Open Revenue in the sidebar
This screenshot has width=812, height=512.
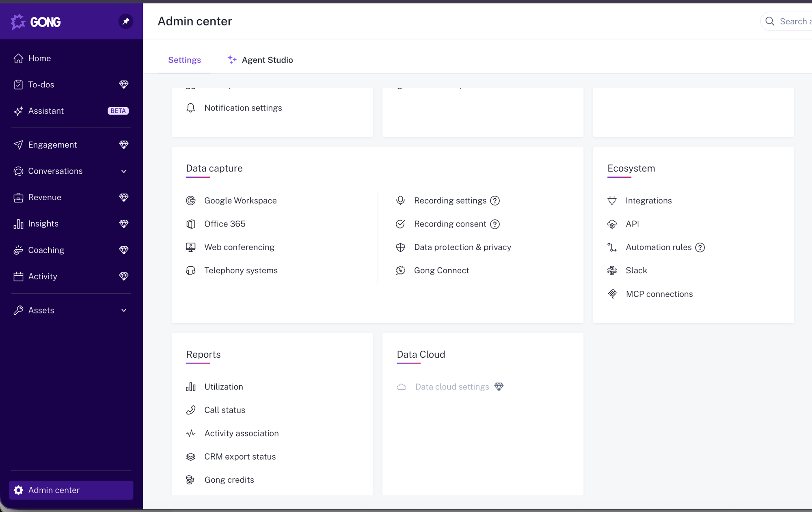pyautogui.click(x=45, y=197)
